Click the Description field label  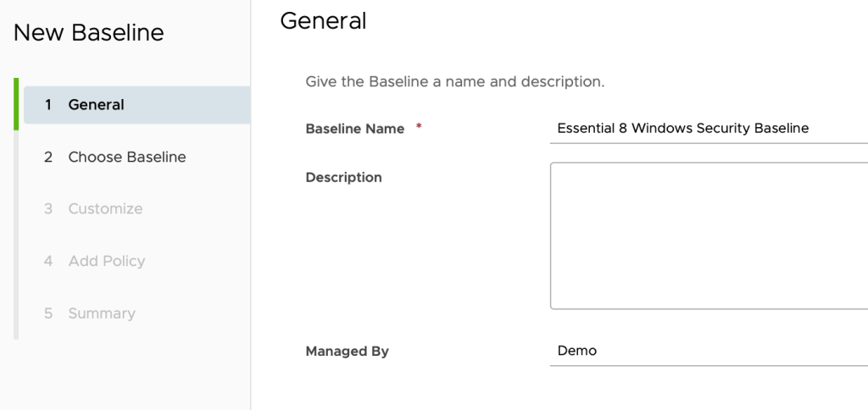pyautogui.click(x=343, y=177)
